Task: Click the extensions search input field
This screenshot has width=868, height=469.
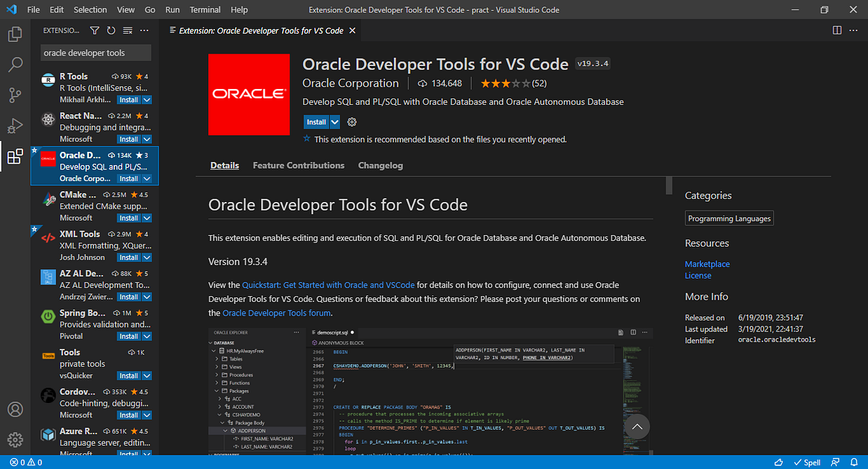Action: coord(95,52)
